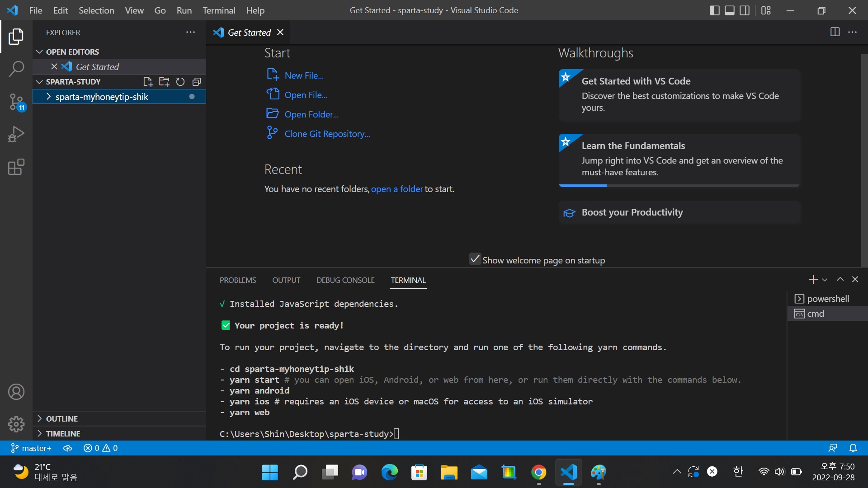Open errors and warnings status indicator
Image resolution: width=868 pixels, height=488 pixels.
[x=100, y=448]
